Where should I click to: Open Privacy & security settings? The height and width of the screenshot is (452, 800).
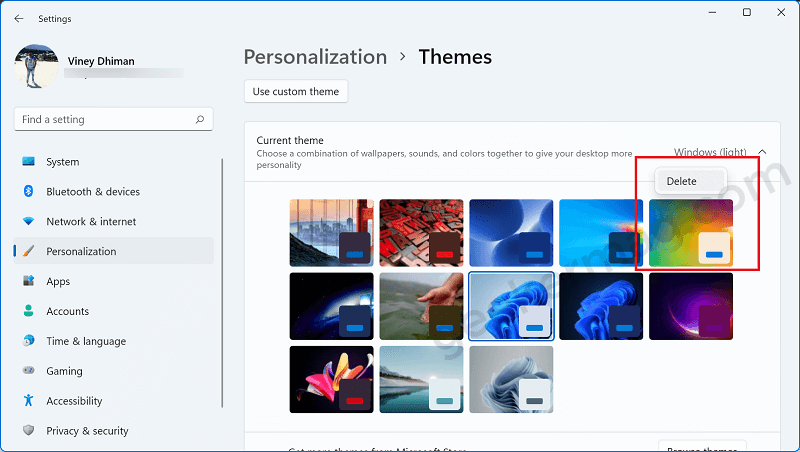[113, 431]
